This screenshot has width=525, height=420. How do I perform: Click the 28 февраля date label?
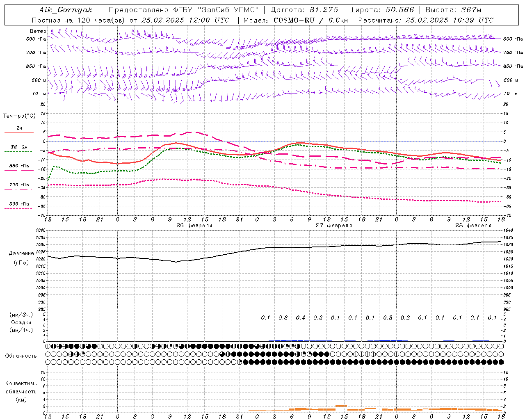473,226
